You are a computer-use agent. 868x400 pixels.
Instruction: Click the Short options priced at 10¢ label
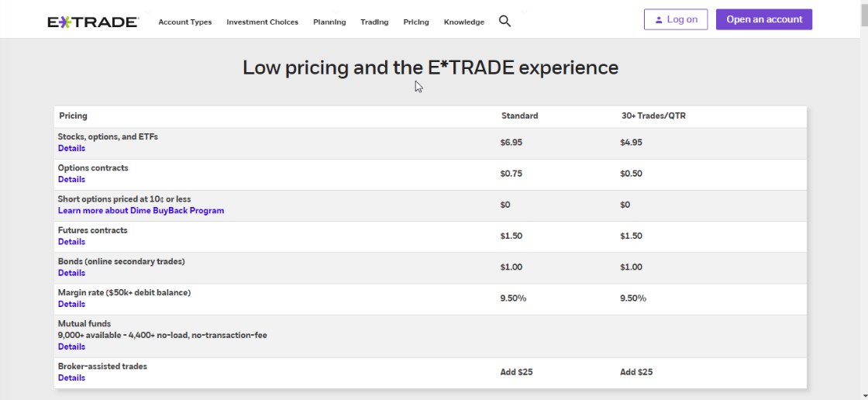point(125,199)
